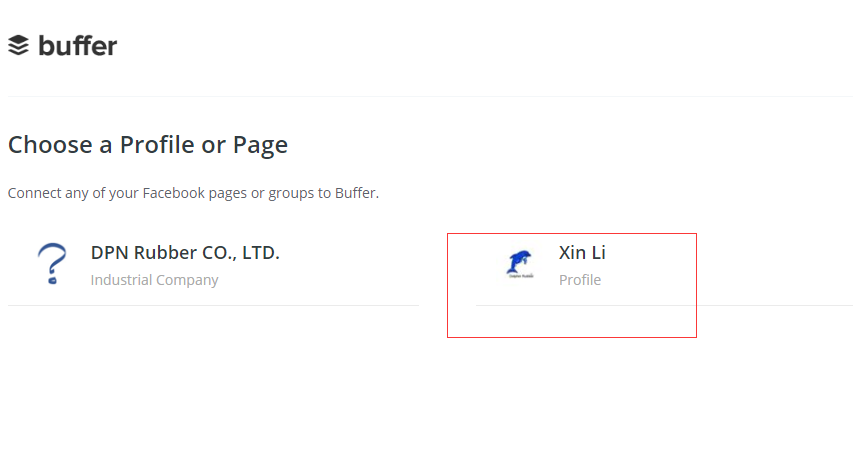Choose the DPN Rubber CO., LTD. page name

(x=185, y=253)
